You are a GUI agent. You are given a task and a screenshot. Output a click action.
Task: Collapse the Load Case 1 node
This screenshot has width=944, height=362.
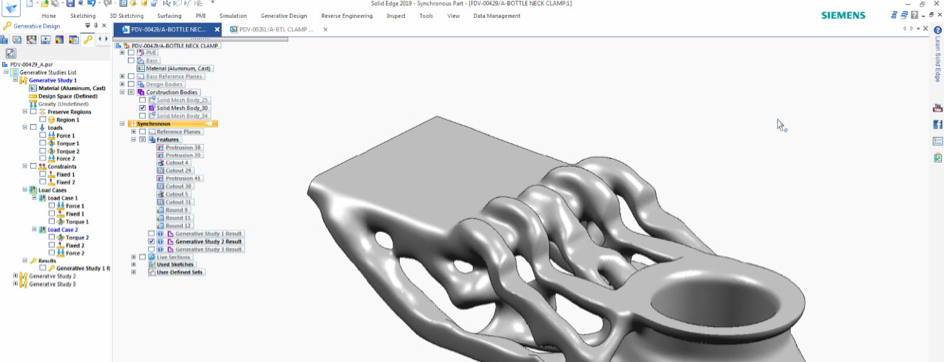[34, 198]
